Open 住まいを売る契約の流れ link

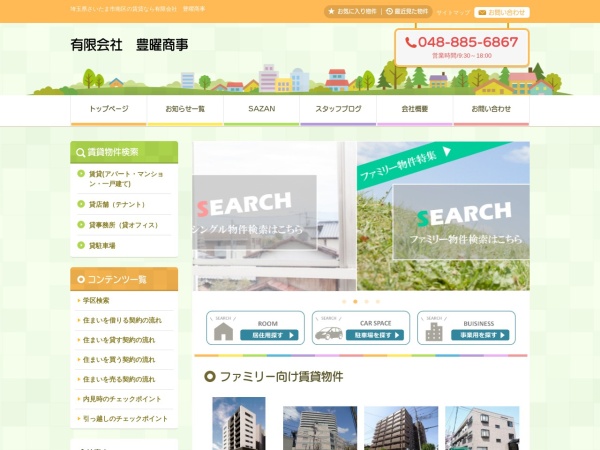click(119, 379)
